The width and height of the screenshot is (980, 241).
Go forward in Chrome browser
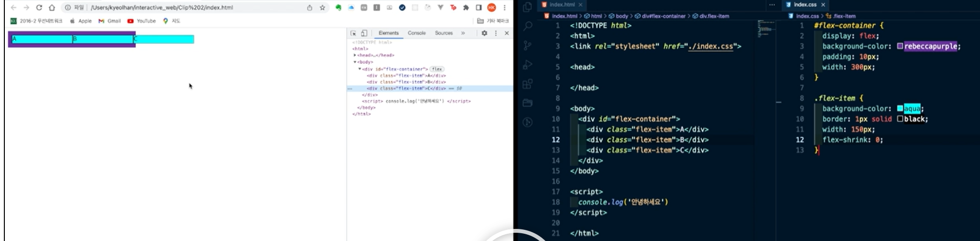[26, 8]
